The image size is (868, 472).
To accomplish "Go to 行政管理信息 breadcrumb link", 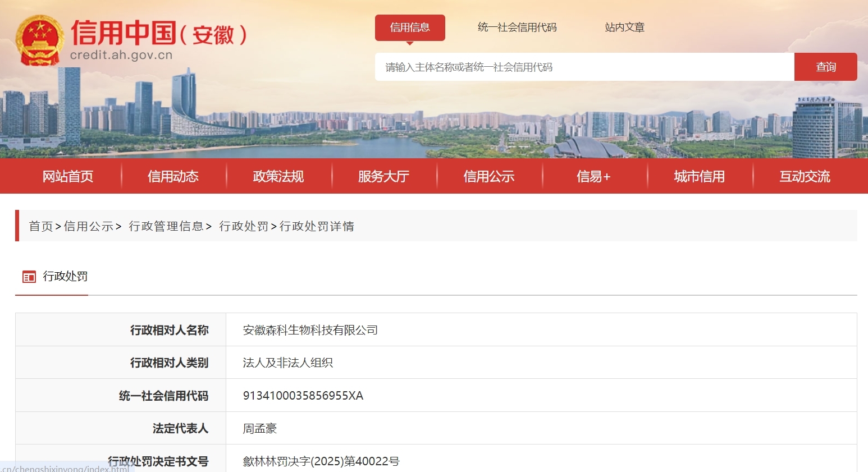I will coord(166,226).
